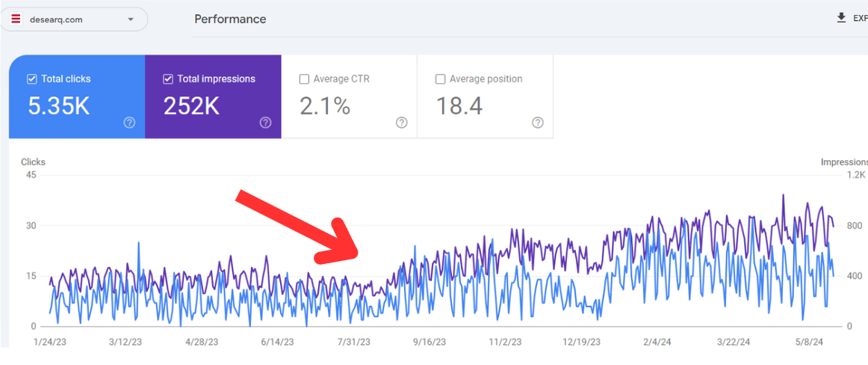
Task: Click the Performance page heading
Action: click(x=230, y=19)
